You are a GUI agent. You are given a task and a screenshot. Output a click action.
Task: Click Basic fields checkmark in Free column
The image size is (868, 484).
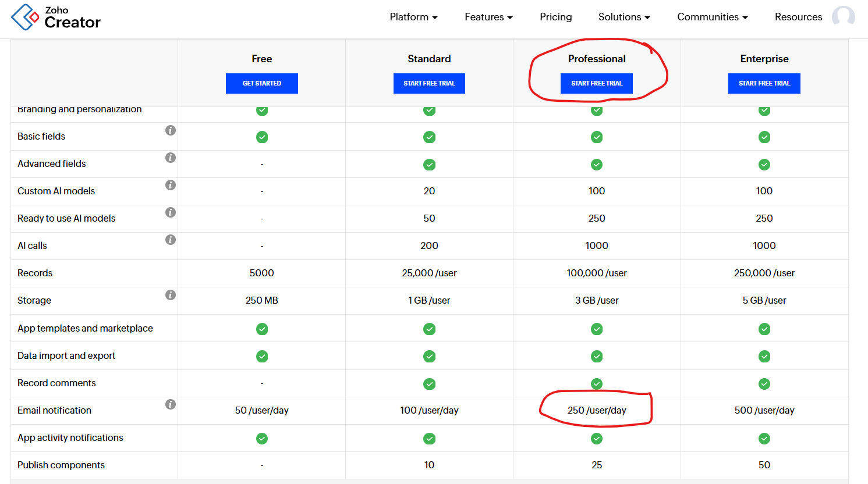point(262,137)
